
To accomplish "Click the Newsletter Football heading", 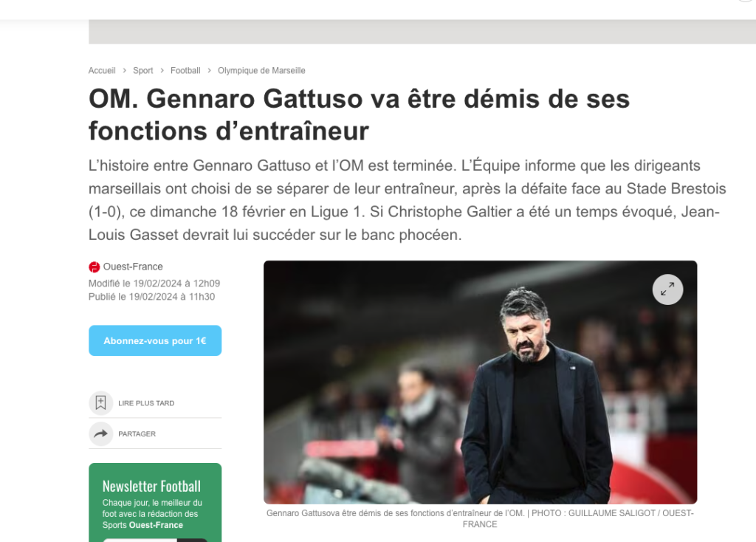I will (151, 486).
